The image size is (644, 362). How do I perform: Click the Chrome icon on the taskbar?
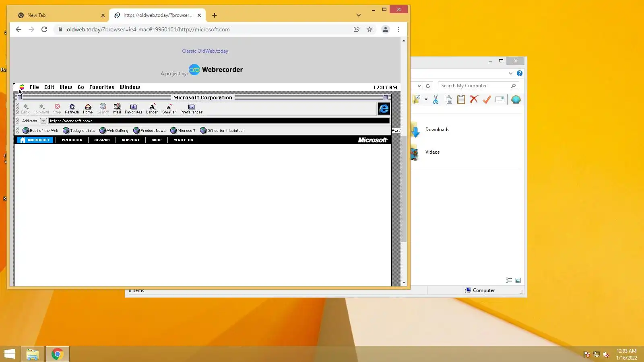[x=57, y=354]
